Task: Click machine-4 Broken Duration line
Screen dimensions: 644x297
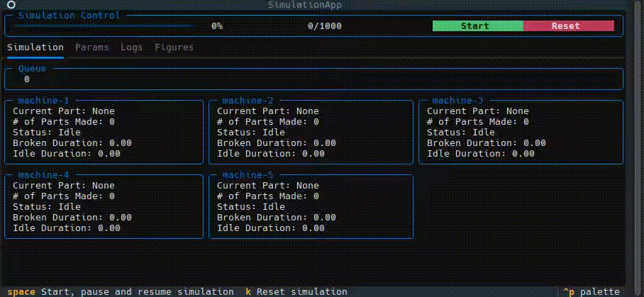Action: coord(72,218)
